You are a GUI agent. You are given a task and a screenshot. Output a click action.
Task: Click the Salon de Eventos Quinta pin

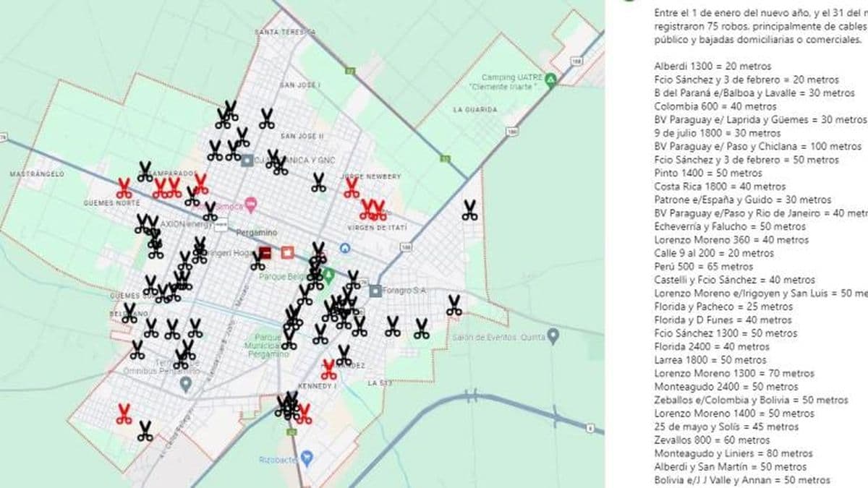(553, 335)
